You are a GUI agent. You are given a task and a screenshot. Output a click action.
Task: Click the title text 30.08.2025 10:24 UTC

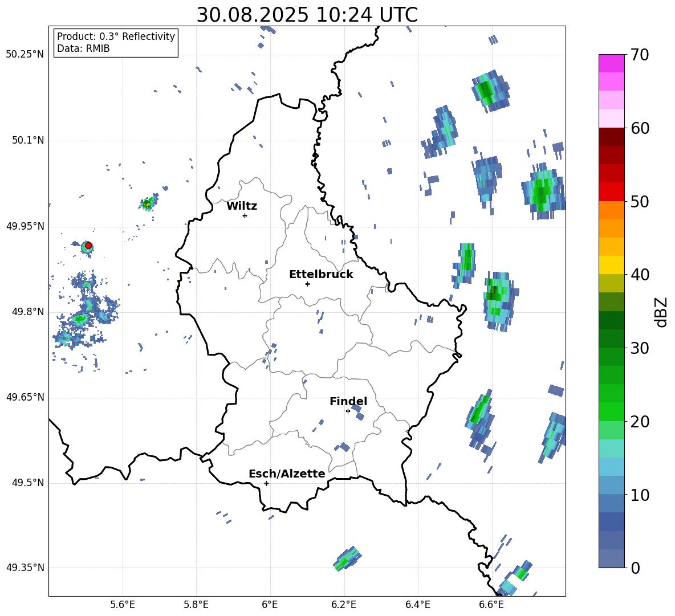307,15
